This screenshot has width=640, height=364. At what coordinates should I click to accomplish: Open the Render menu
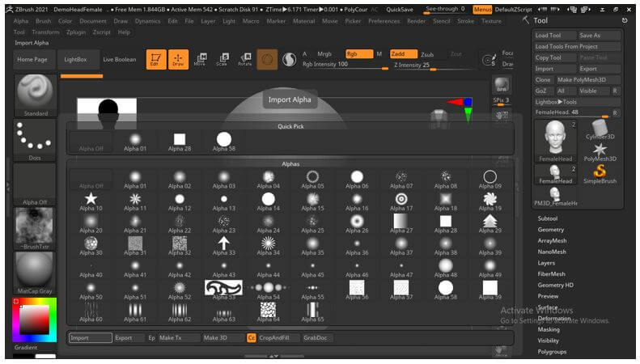[416, 21]
